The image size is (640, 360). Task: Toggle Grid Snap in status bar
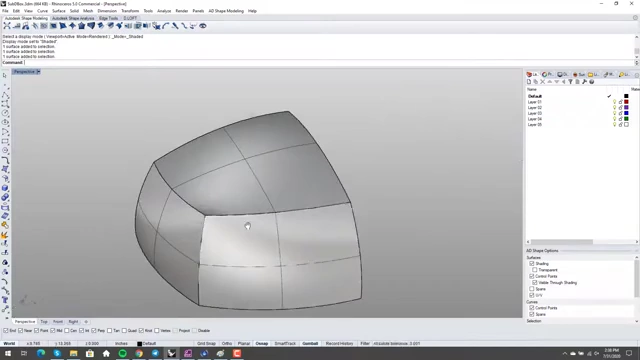[206, 344]
